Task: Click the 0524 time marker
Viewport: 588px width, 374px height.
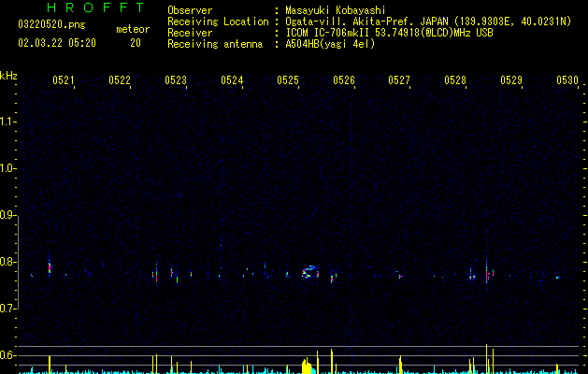Action: 232,80
